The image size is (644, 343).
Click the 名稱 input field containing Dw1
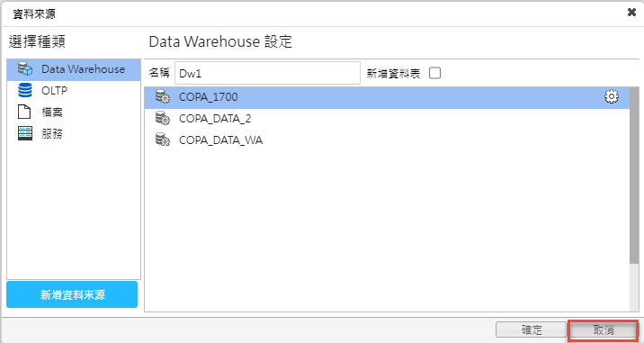(267, 73)
